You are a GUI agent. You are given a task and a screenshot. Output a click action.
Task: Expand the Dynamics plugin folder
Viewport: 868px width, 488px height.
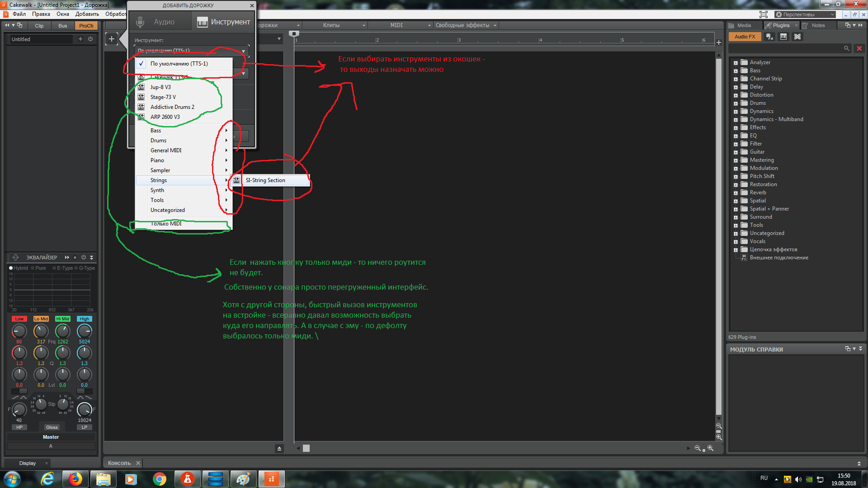click(x=736, y=112)
